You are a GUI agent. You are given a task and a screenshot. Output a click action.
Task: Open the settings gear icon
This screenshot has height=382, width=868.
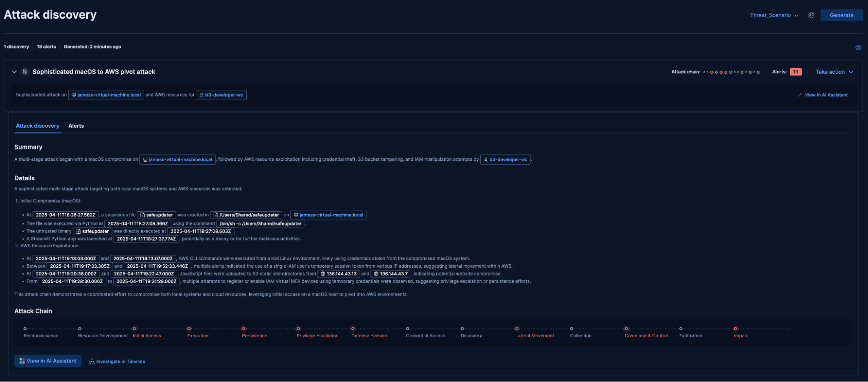pyautogui.click(x=811, y=15)
